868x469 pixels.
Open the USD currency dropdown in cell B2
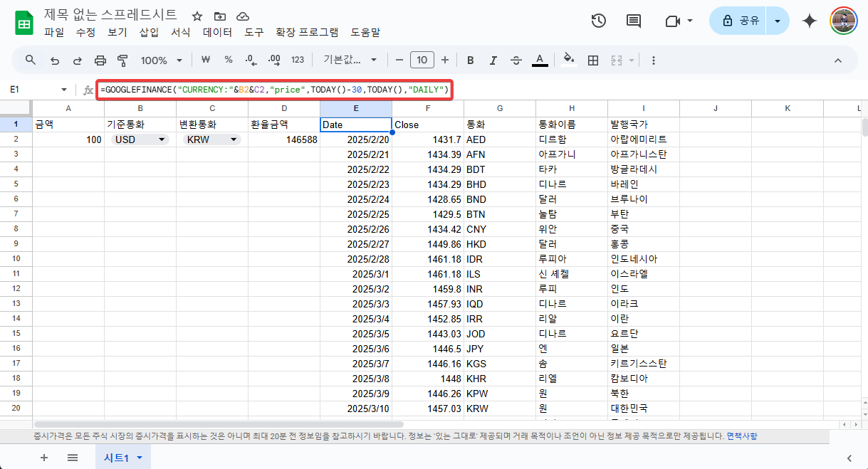160,139
